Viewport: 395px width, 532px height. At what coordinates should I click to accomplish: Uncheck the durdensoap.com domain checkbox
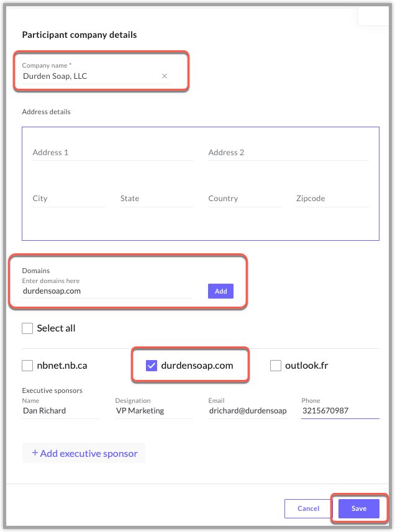[152, 366]
